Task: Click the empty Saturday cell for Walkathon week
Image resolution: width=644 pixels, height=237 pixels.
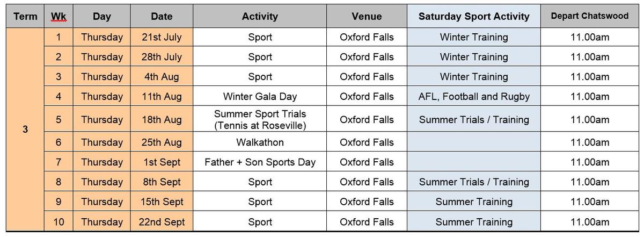Action: click(474, 142)
